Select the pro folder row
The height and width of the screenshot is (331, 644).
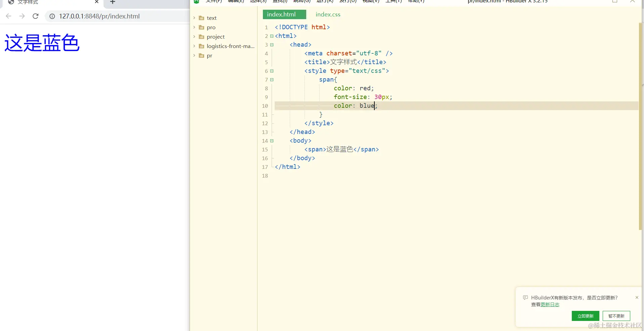click(224, 27)
